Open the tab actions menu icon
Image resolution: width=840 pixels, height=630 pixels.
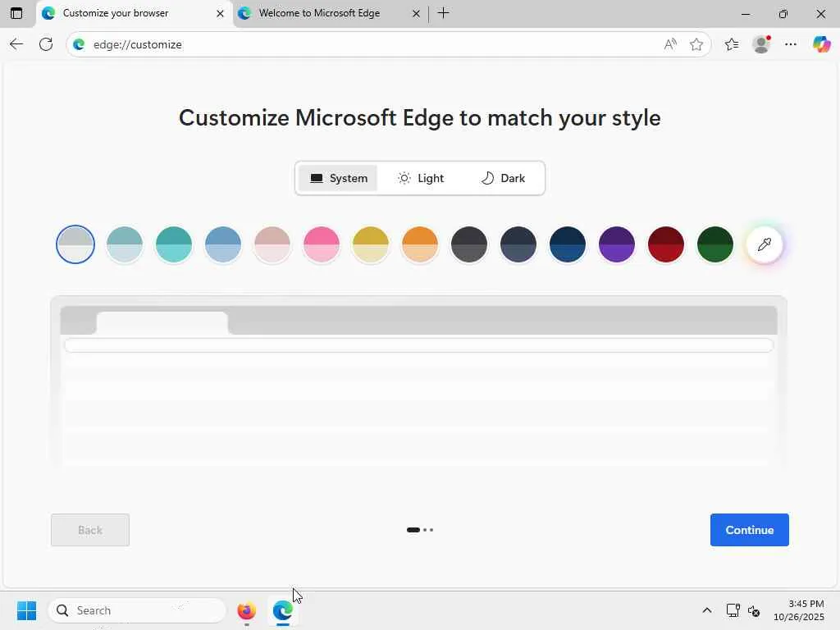[16, 13]
